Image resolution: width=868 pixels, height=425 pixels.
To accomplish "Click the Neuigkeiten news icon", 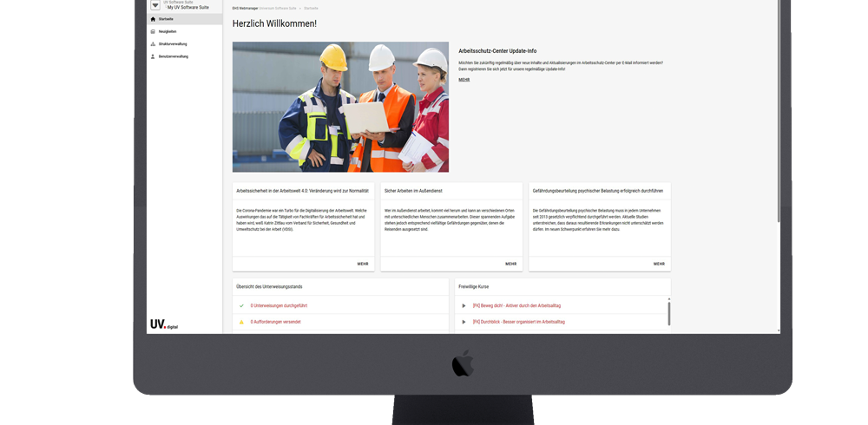I will click(154, 31).
